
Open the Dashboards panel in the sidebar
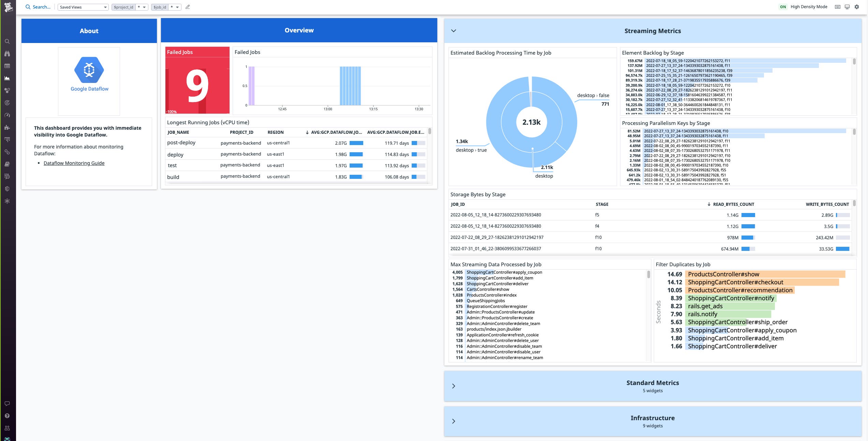click(8, 78)
